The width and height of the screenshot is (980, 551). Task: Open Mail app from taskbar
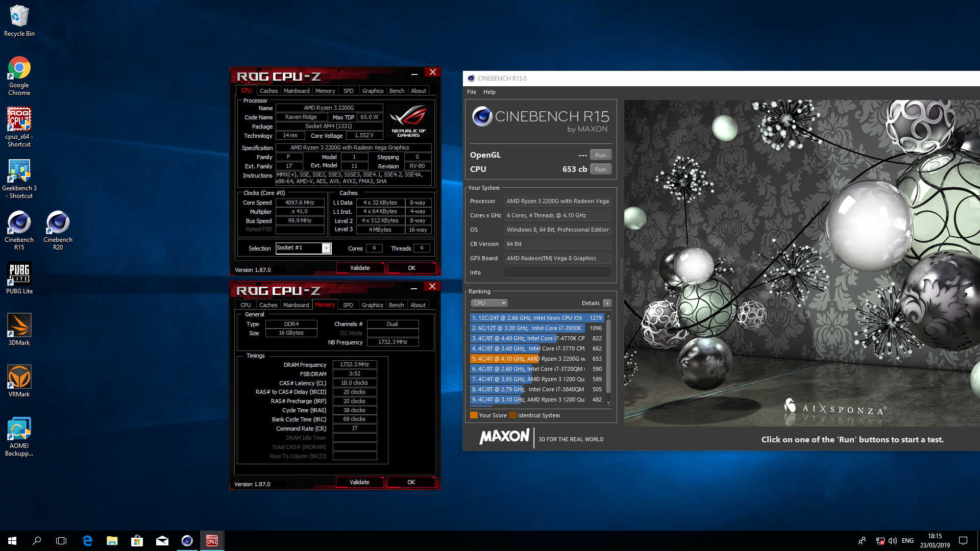pos(162,541)
